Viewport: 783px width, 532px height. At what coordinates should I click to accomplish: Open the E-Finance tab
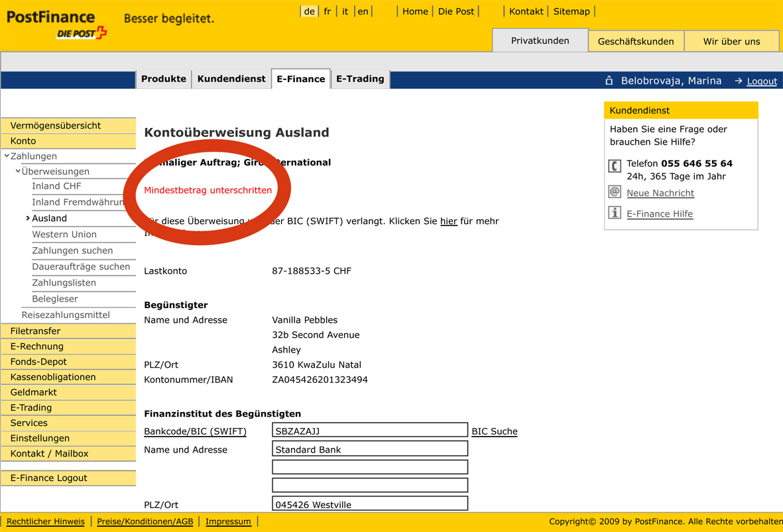[300, 79]
